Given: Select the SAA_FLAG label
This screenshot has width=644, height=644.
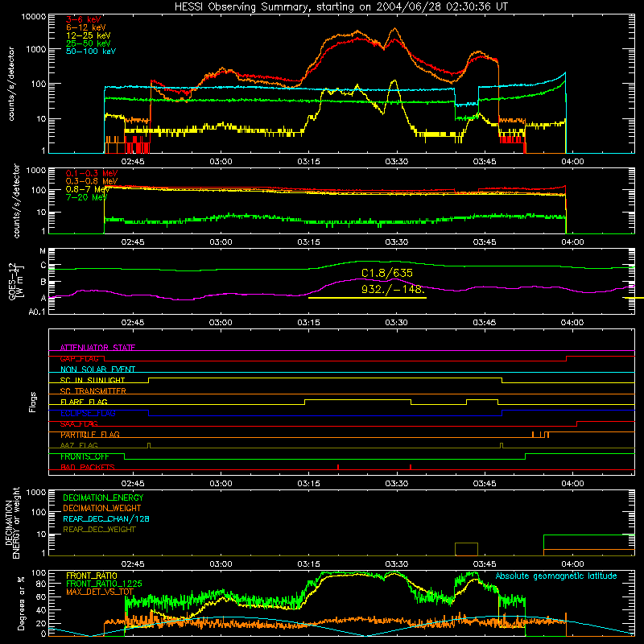Looking at the screenshot, I should tap(79, 423).
